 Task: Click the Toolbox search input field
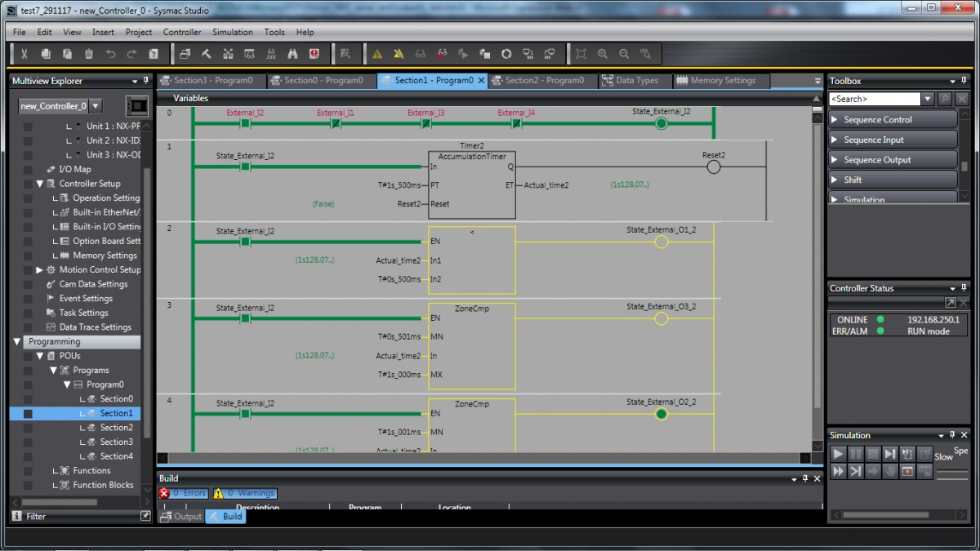pyautogui.click(x=875, y=99)
